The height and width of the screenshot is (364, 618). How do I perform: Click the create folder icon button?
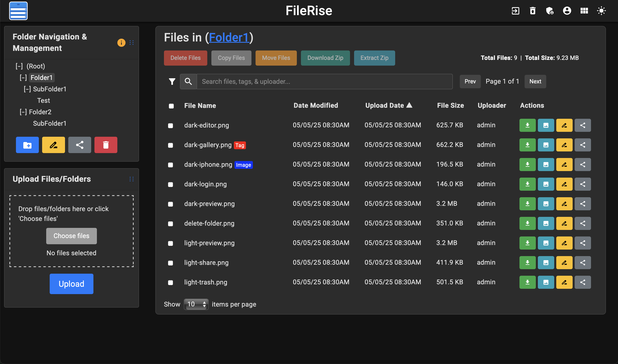[x=27, y=145]
